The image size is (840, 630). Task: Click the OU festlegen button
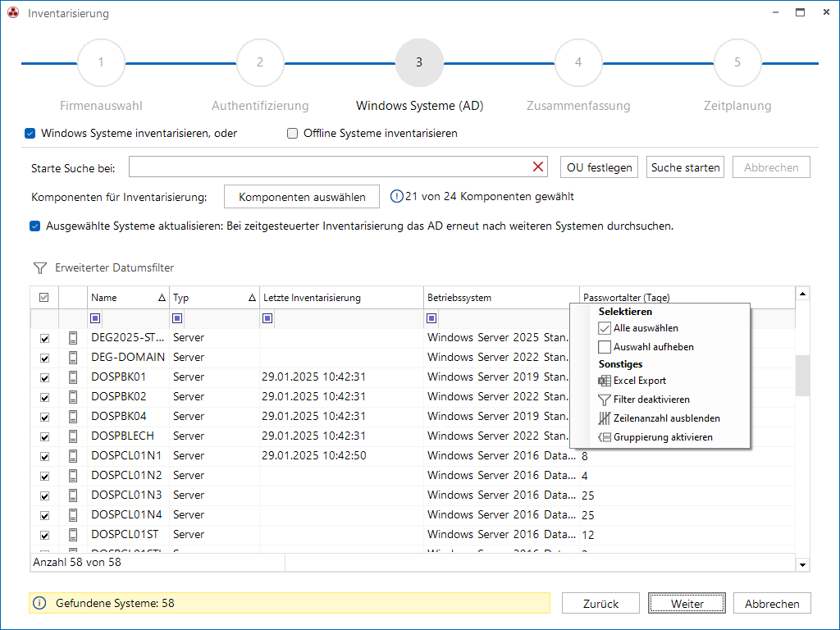(x=599, y=167)
